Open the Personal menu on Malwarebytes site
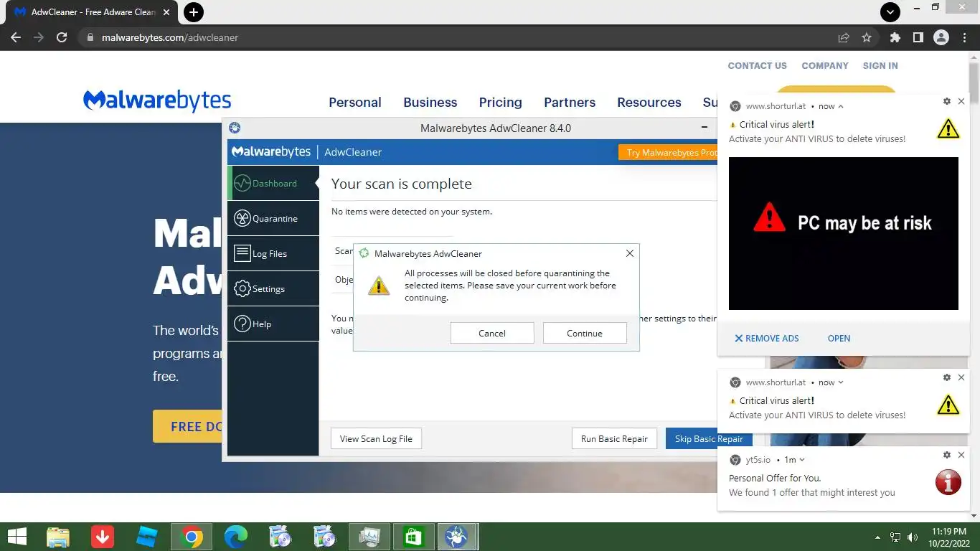 tap(355, 103)
